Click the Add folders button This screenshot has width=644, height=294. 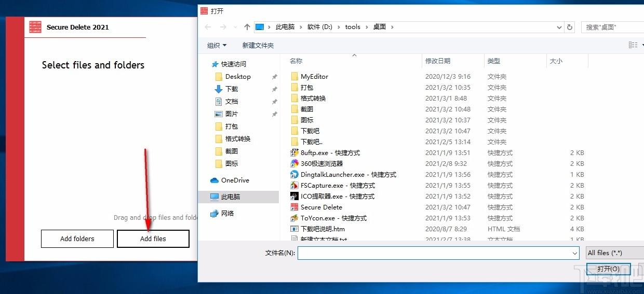tap(77, 239)
